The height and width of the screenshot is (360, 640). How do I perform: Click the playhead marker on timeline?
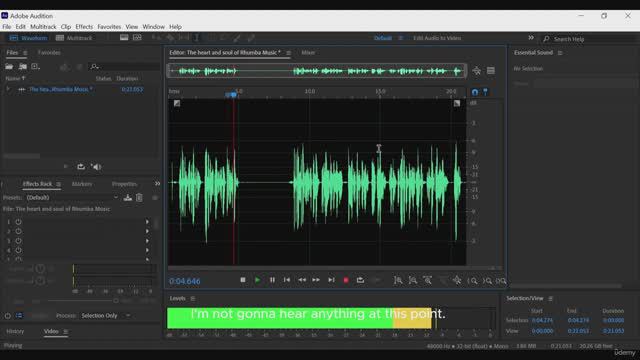coord(232,95)
